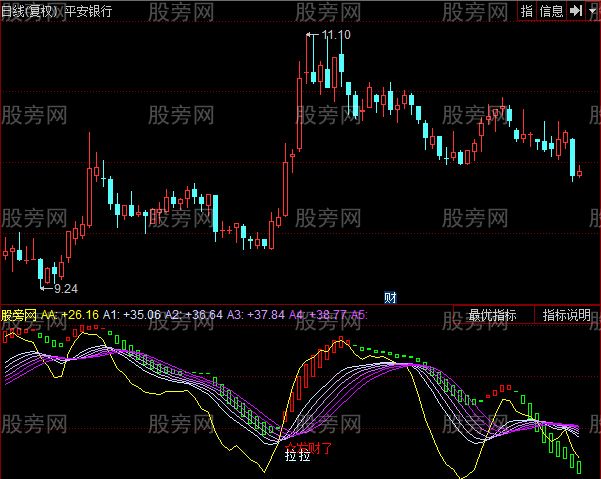The image size is (601, 479).
Task: Select the A4 indicator value +38.77
Action: coord(328,315)
